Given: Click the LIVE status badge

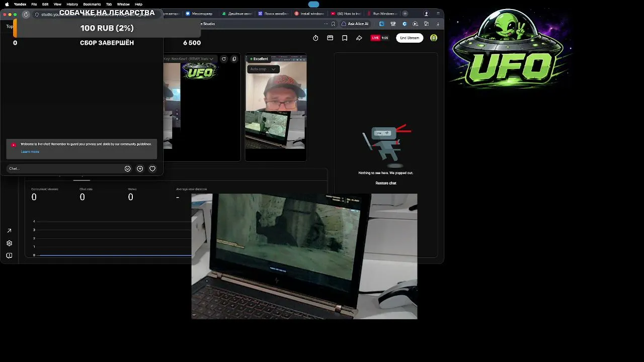Looking at the screenshot, I should (x=375, y=38).
